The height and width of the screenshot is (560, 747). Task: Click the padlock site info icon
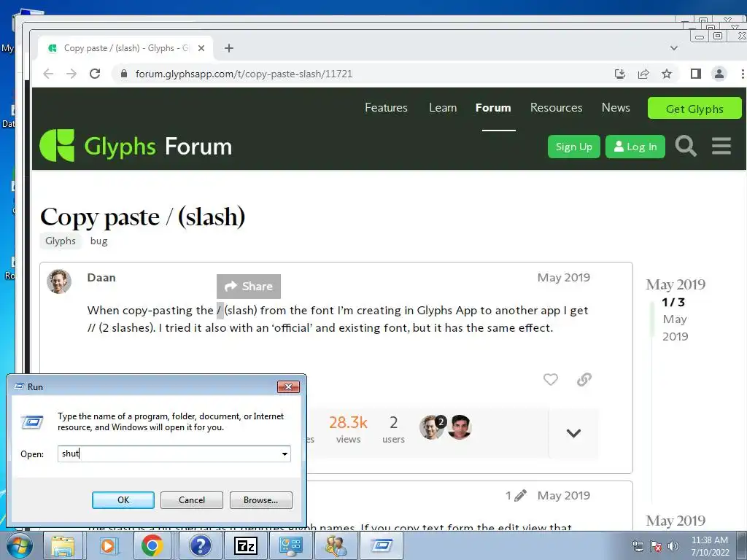(x=124, y=74)
